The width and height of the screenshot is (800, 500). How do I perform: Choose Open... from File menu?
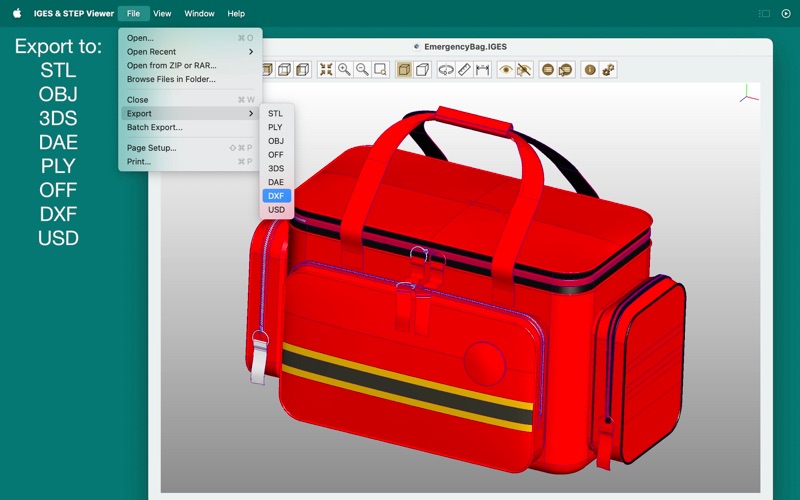click(190, 38)
